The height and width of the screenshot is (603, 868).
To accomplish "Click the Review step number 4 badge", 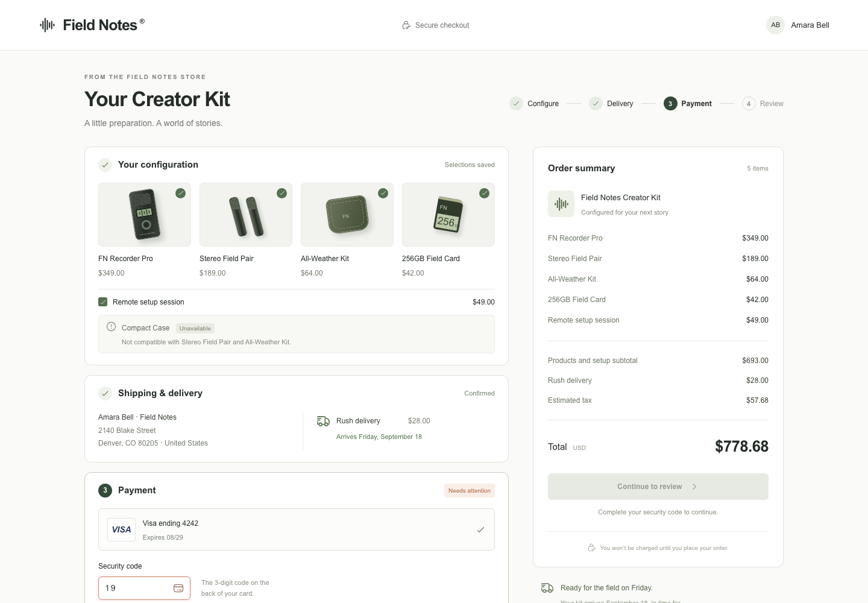I will pos(749,104).
